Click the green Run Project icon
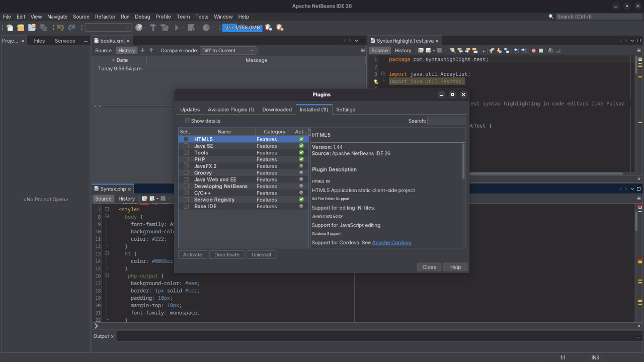This screenshot has height=362, width=644. tap(177, 28)
